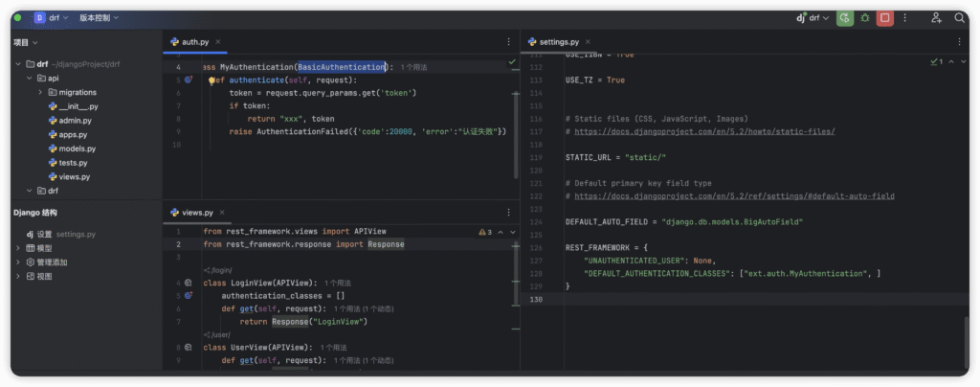Click the green Run button
Viewport: 980px width, 387px height.
(844, 17)
